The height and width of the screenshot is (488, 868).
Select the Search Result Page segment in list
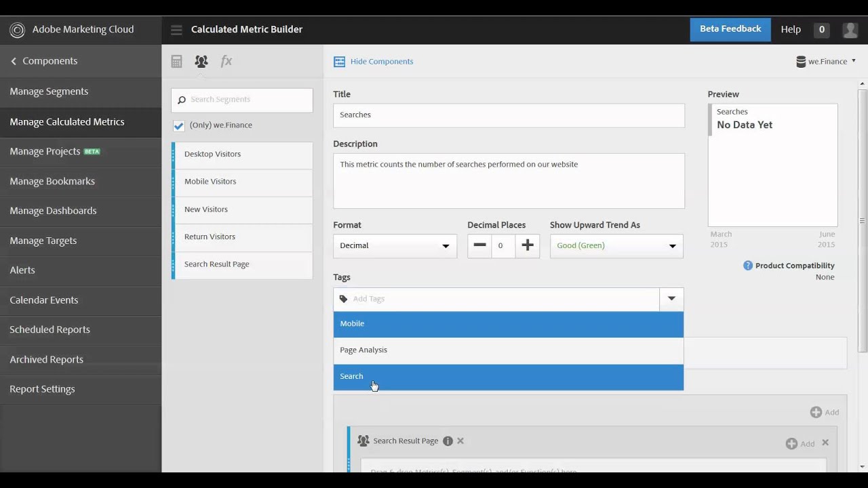[242, 264]
